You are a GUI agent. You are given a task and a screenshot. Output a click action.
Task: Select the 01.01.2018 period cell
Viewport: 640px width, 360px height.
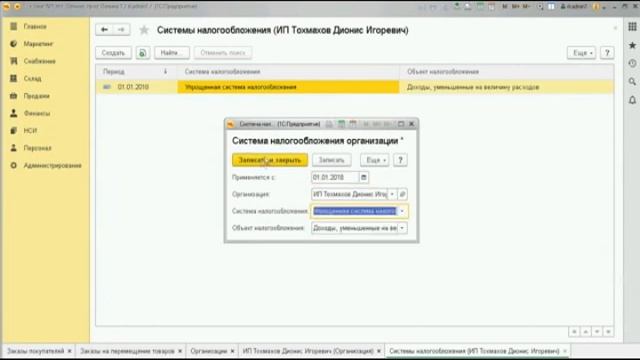(136, 87)
